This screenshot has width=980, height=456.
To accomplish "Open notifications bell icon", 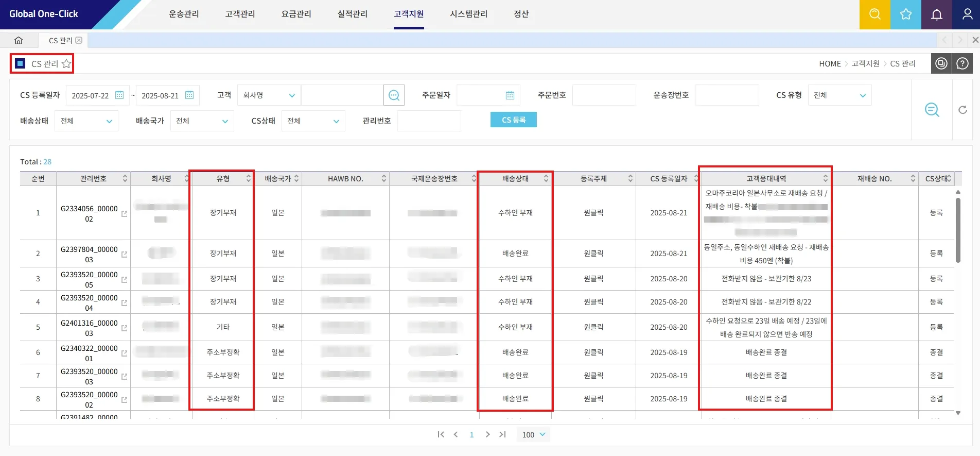I will pyautogui.click(x=936, y=14).
